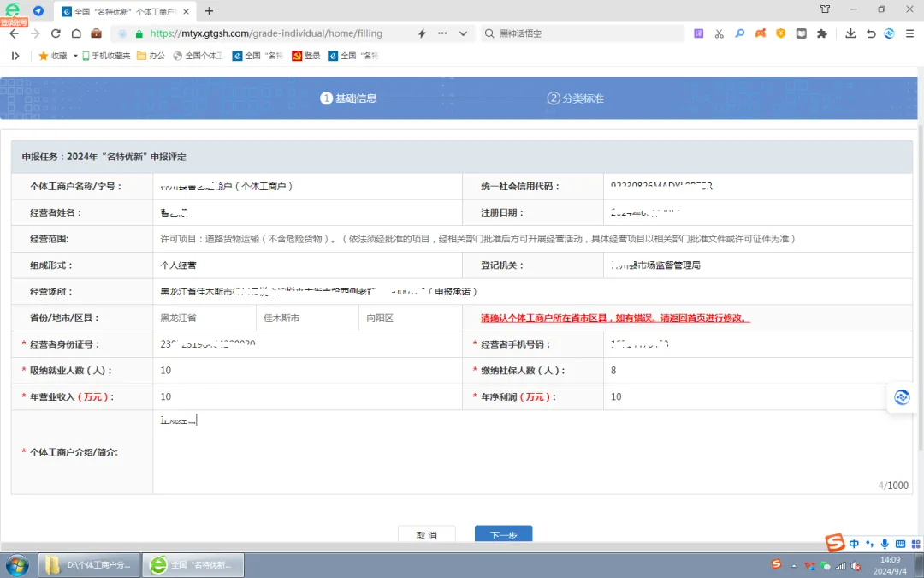Screen dimensions: 924x578
Task: Open the reading mode book icon
Action: 802,33
